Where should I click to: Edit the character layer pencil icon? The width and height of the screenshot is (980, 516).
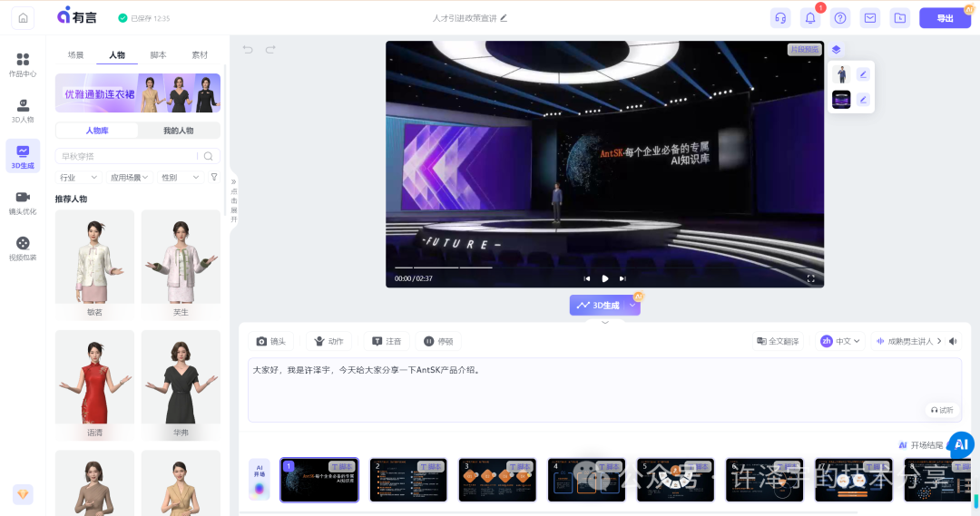863,74
